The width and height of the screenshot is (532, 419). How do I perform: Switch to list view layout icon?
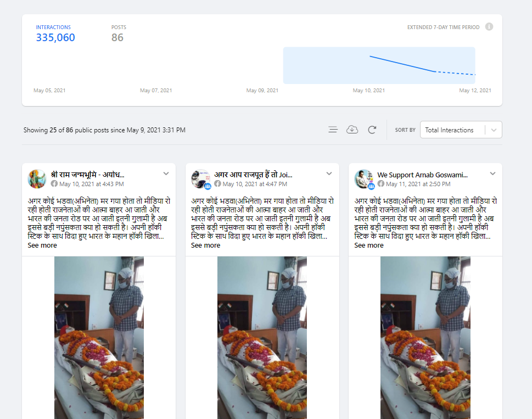(x=333, y=130)
